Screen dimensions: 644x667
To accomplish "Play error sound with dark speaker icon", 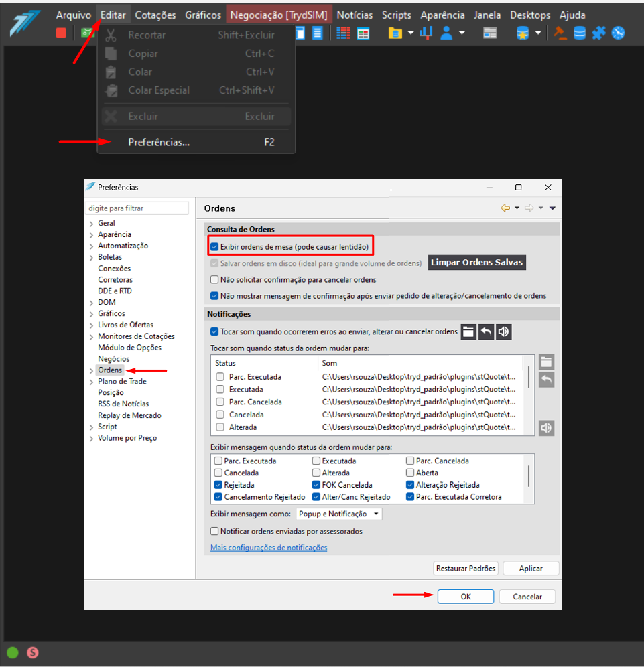I will [x=503, y=331].
